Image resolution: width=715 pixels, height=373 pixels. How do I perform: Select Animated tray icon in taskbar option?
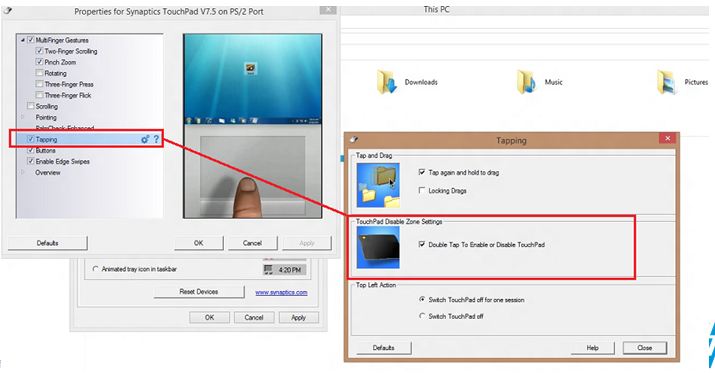95,269
